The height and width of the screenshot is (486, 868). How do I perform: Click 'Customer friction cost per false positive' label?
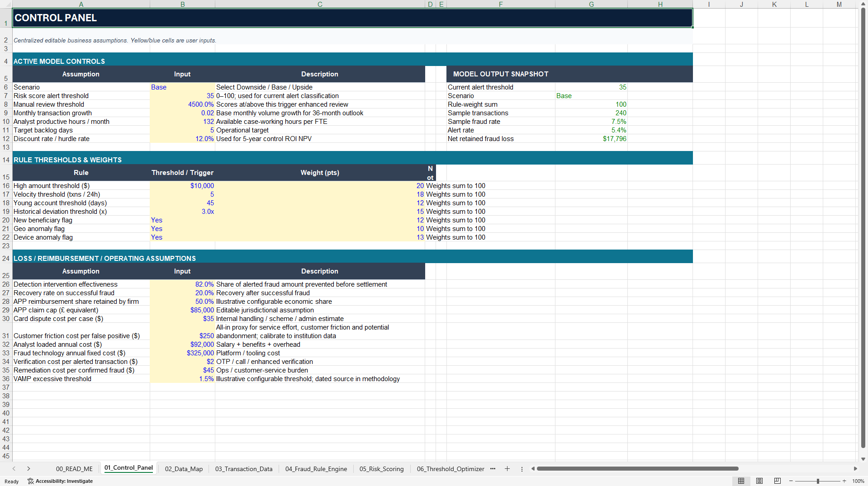point(76,336)
